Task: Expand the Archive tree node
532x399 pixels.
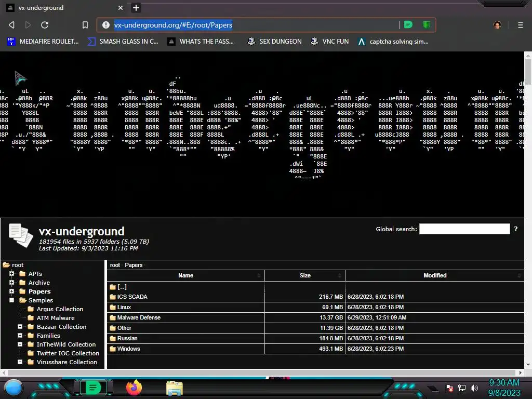Action: [x=11, y=282]
